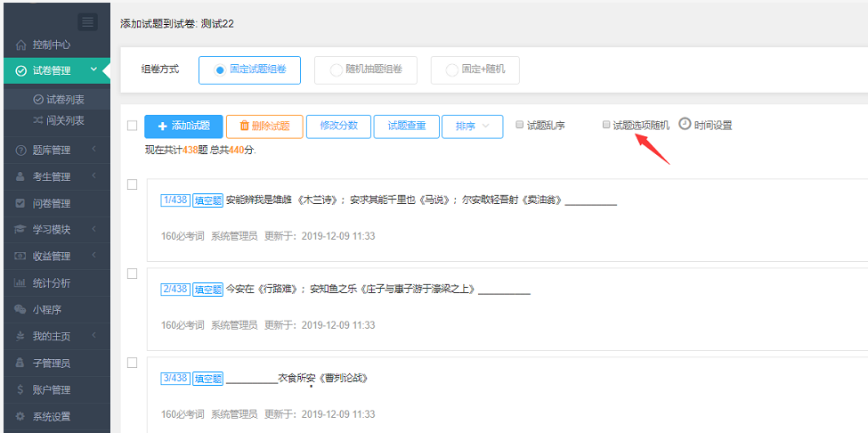The width and height of the screenshot is (868, 433).
Task: Enable the 试题选项随机 checkbox
Action: pos(606,125)
